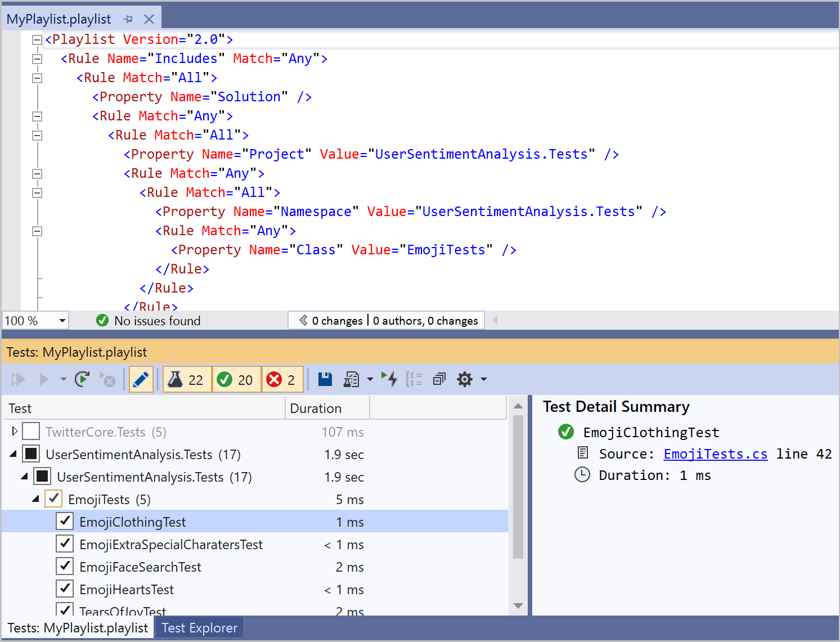Toggle the pencil Edit playlist button
The width and height of the screenshot is (840, 642).
pyautogui.click(x=141, y=379)
